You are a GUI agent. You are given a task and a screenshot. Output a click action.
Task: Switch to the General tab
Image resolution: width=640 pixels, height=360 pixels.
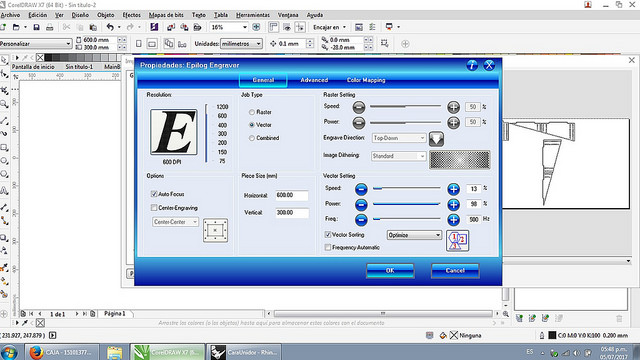263,80
